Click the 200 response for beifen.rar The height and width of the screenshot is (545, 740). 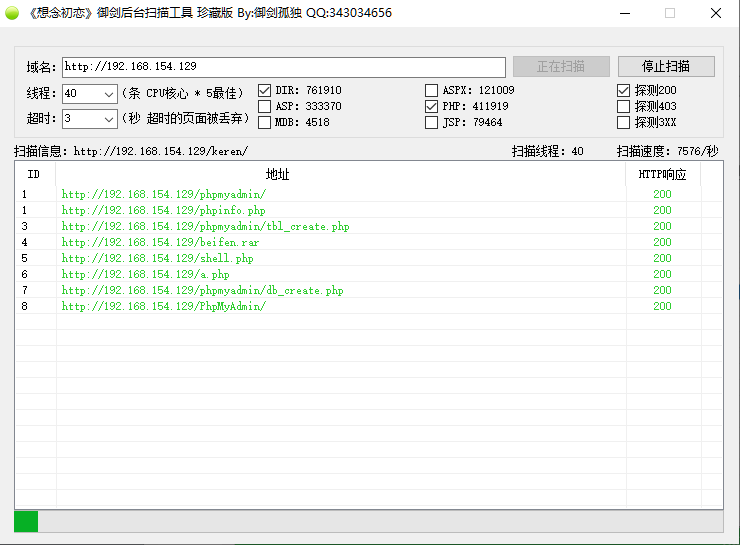(x=662, y=243)
